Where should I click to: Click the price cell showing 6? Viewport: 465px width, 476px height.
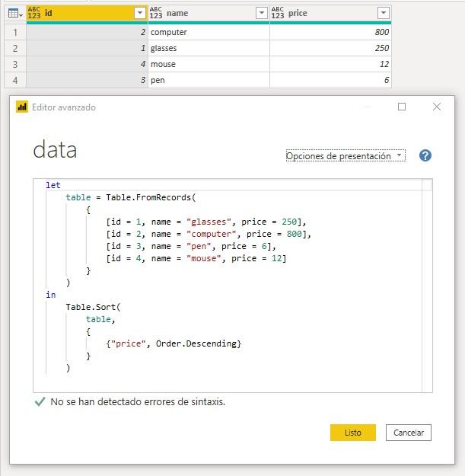(x=330, y=81)
